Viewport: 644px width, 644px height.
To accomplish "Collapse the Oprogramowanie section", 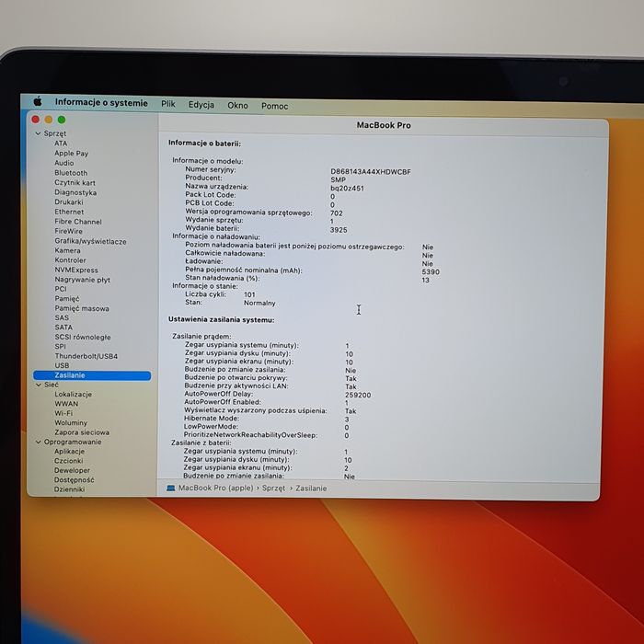I will 39,442.
